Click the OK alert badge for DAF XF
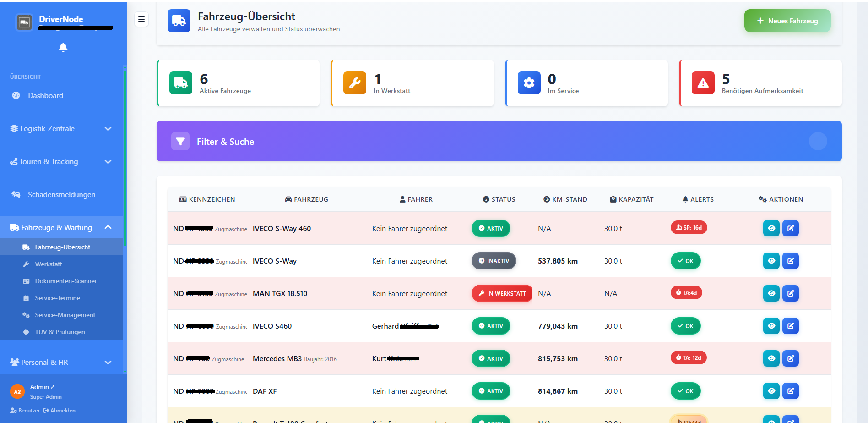 pyautogui.click(x=685, y=391)
